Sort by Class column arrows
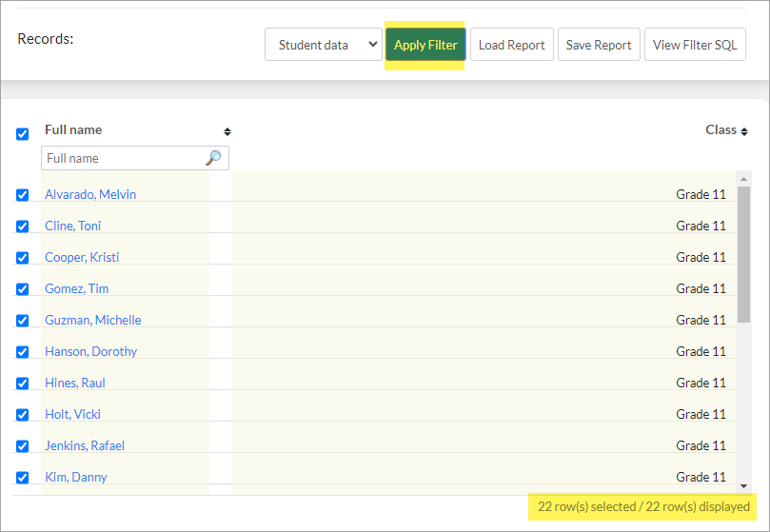Viewport: 770px width, 532px height. 744,131
